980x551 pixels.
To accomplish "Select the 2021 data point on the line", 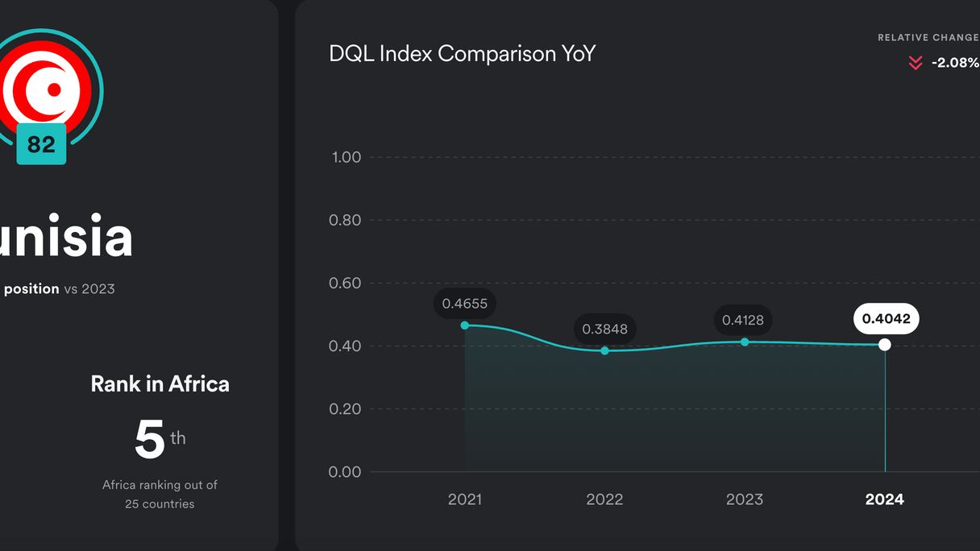I will (x=465, y=325).
